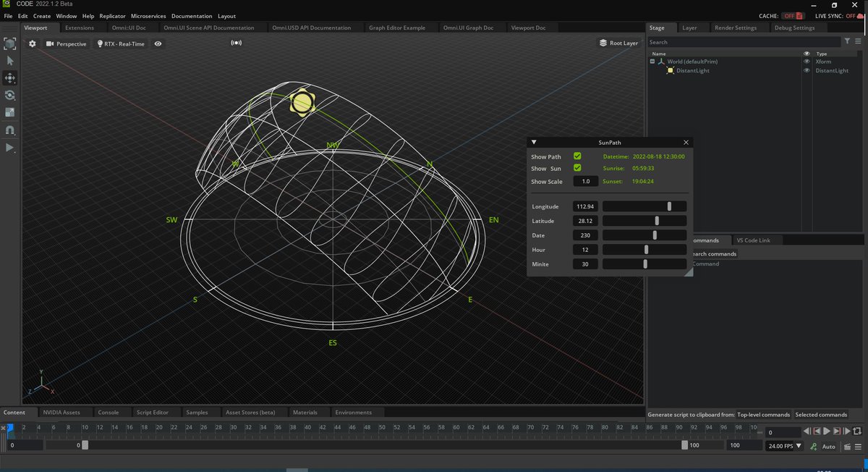Uncheck the Show Sun checkbox
The height and width of the screenshot is (472, 868).
(x=577, y=168)
